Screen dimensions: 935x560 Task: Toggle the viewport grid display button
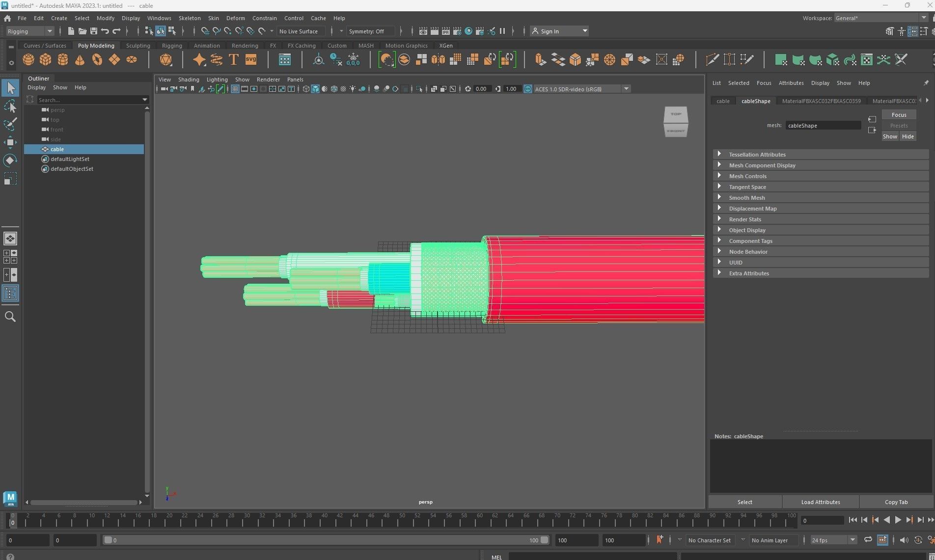(235, 89)
